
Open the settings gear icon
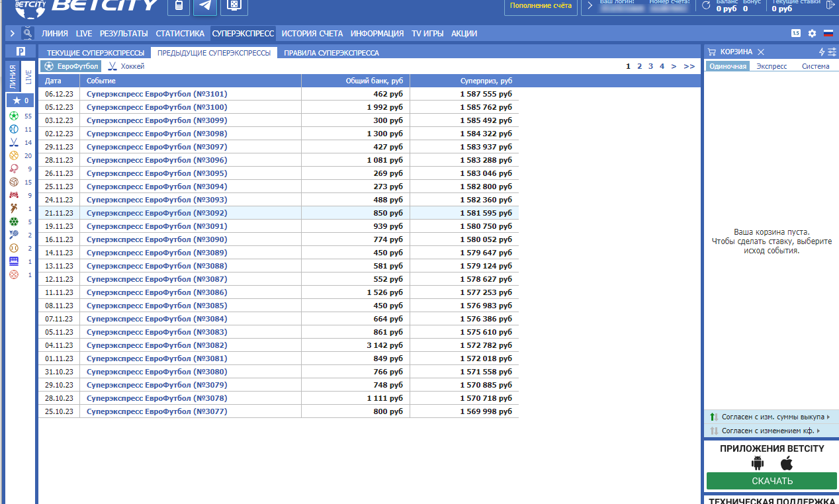click(x=812, y=33)
